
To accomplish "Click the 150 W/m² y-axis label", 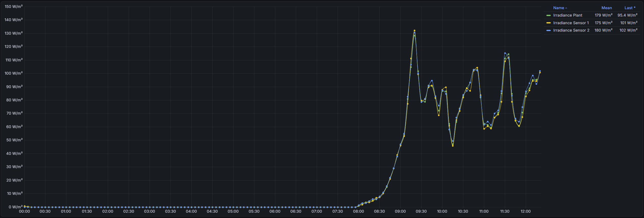I will (14, 7).
